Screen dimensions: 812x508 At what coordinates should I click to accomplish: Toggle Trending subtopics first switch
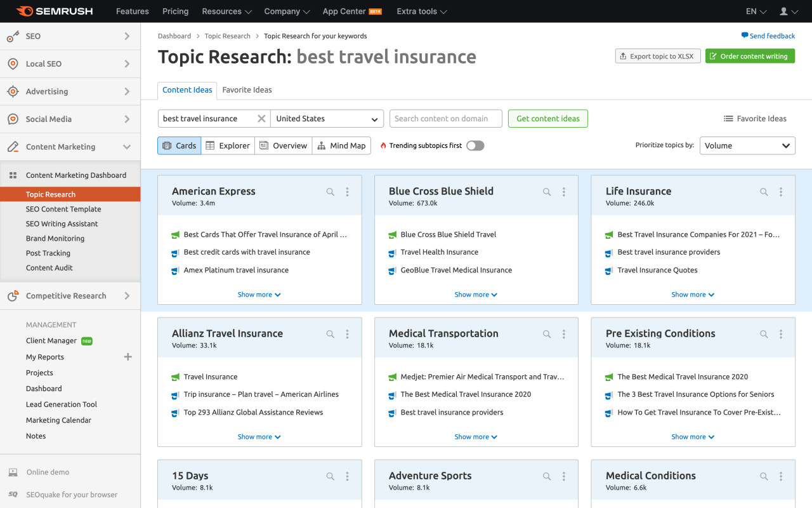click(x=475, y=145)
